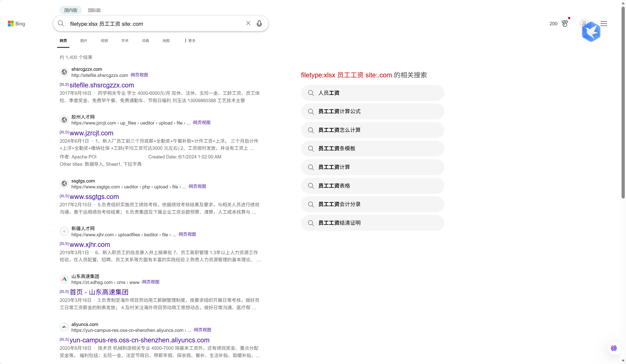This screenshot has width=626, height=364.
Task: Open the brain chat icon at bottom right
Action: [x=613, y=348]
